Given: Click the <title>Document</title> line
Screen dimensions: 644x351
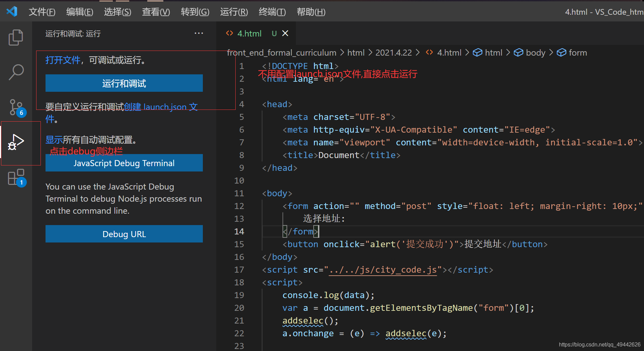Looking at the screenshot, I should (341, 155).
